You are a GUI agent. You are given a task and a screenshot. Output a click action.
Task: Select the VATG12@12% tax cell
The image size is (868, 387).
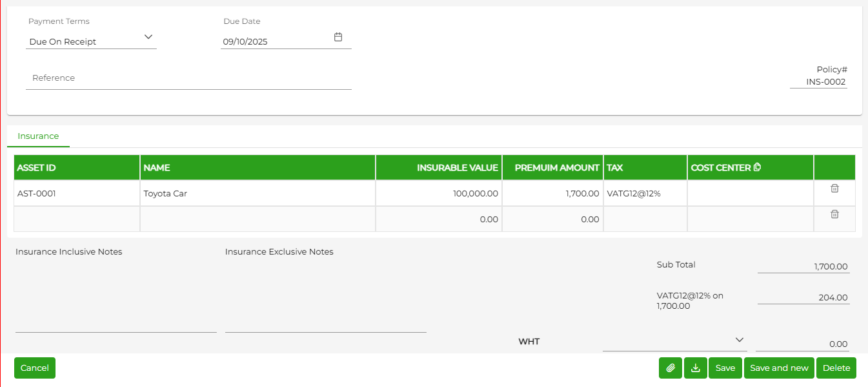[x=645, y=193]
